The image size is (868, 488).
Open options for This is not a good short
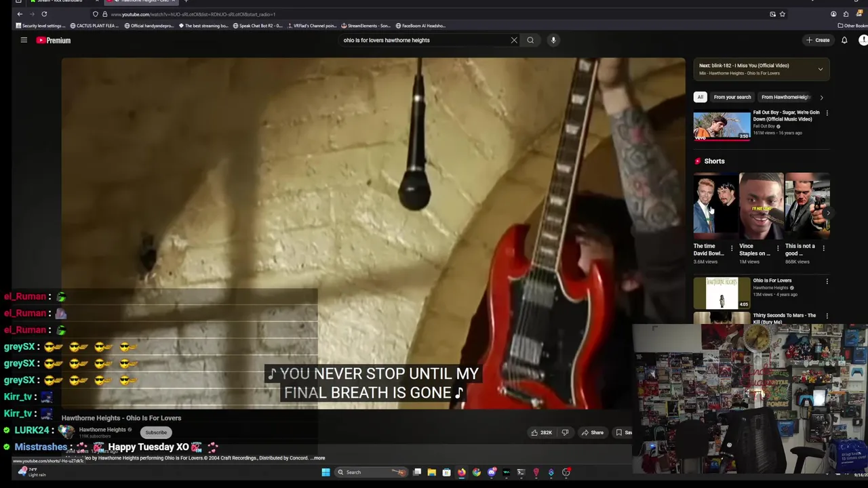click(x=824, y=248)
